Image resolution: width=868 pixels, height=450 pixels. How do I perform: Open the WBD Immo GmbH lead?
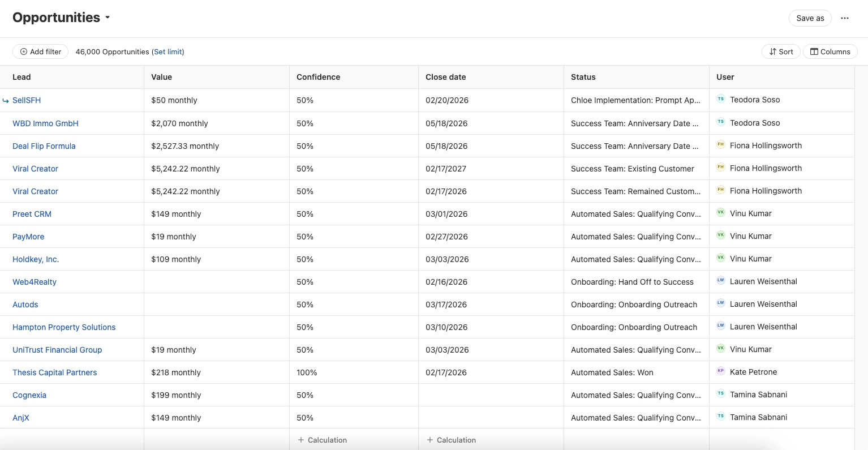[x=45, y=123]
